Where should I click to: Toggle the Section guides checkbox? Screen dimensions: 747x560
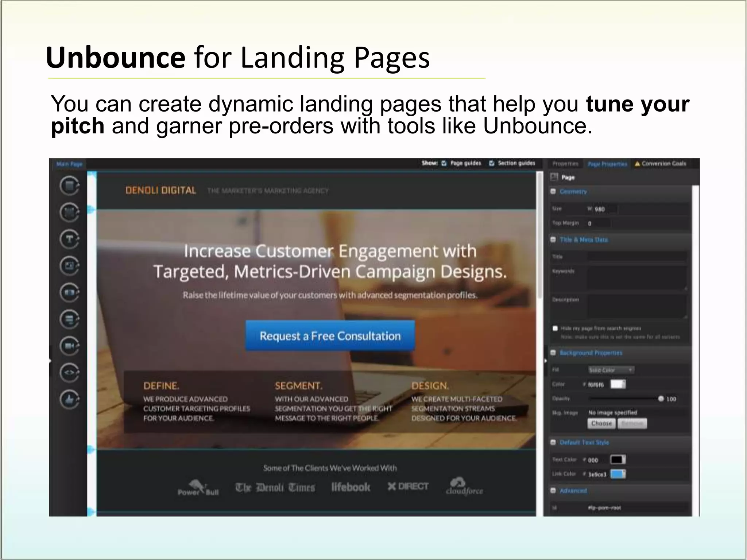(492, 163)
